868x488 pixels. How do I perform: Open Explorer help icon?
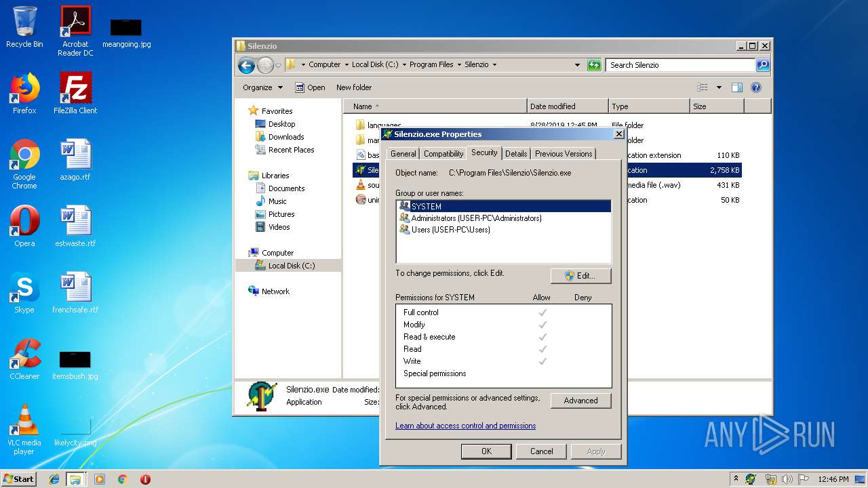tap(756, 87)
